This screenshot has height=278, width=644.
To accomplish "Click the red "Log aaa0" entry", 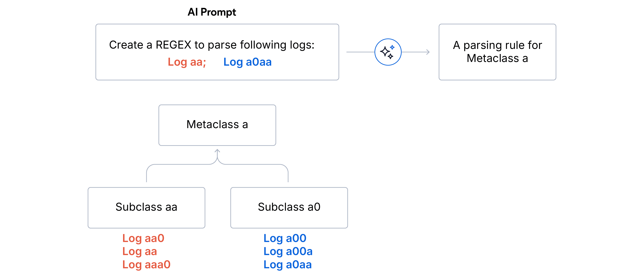I will (x=146, y=265).
